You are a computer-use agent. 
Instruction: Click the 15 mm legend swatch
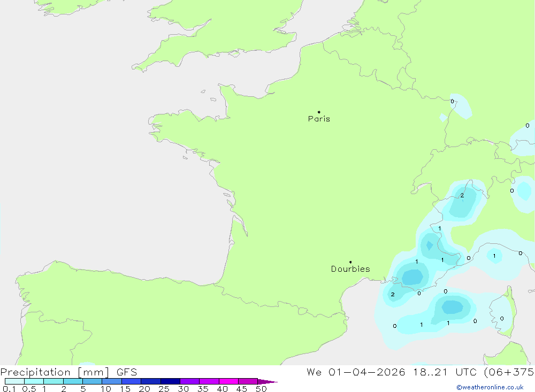(x=131, y=381)
